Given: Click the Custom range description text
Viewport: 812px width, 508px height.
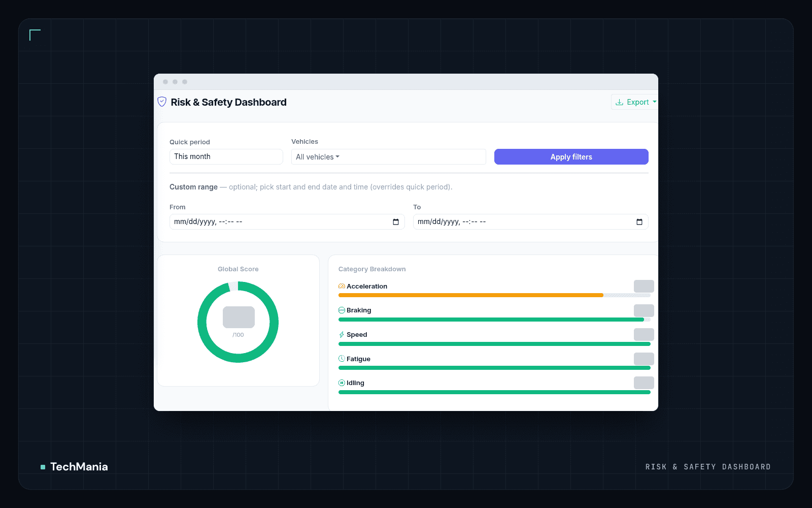Looking at the screenshot, I should [x=311, y=187].
